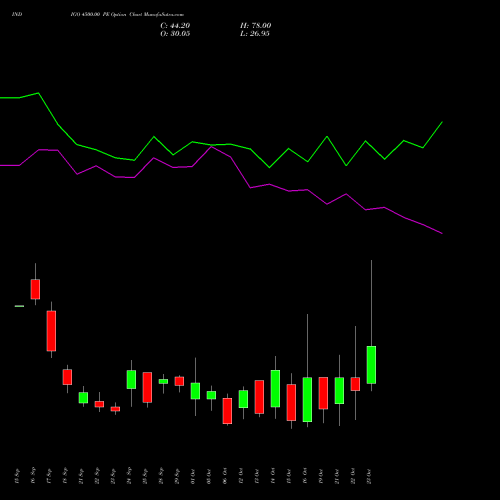Click the tall red candlestick for 17 Sep

pos(51,331)
